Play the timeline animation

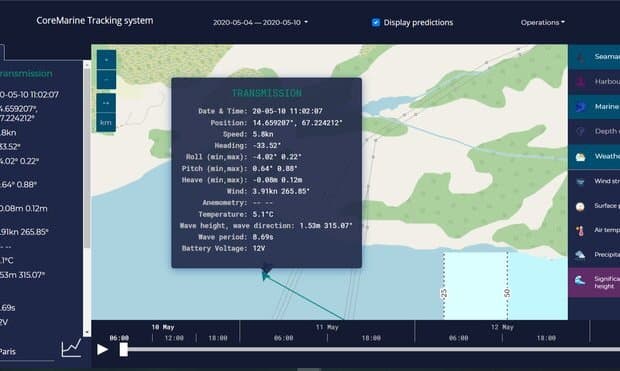click(x=102, y=349)
